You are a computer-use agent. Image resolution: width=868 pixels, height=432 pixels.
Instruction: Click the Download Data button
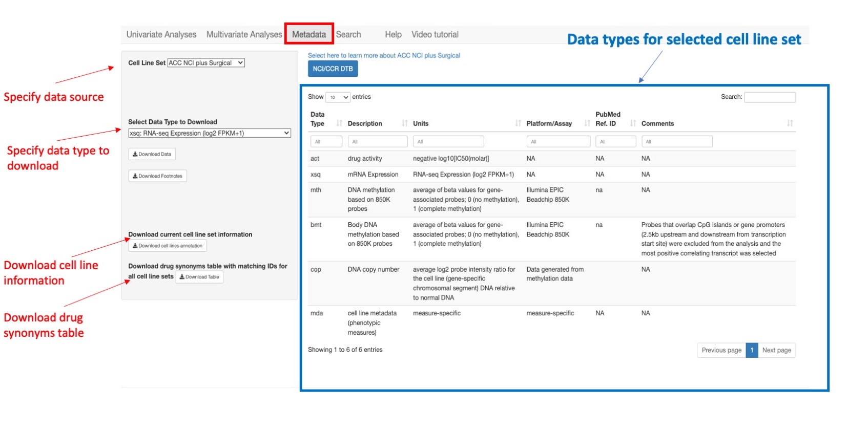152,154
